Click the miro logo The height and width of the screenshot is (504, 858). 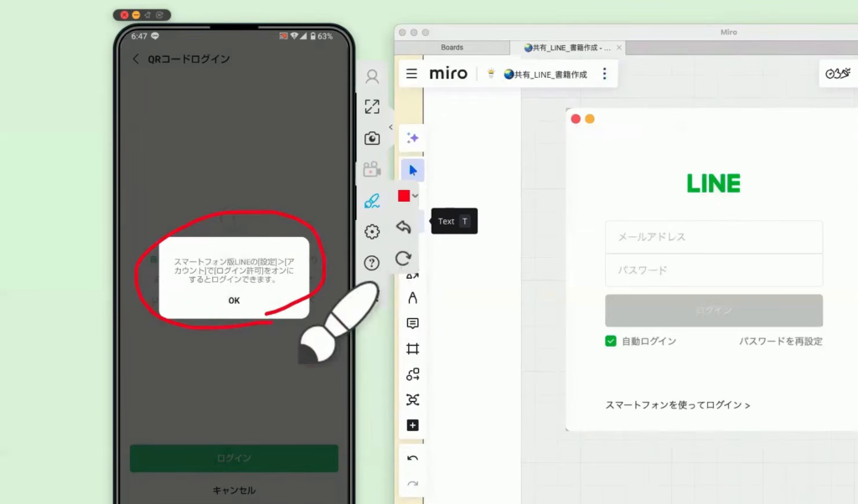point(448,73)
